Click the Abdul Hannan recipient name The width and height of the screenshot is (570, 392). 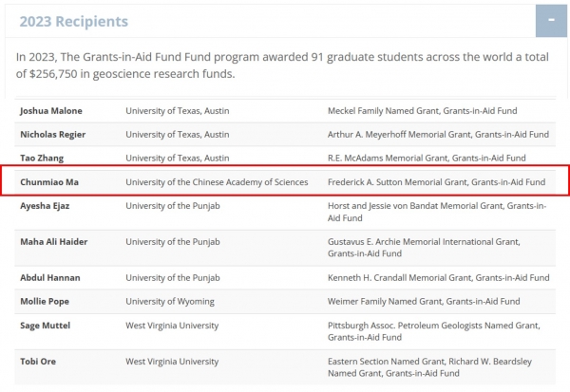tap(50, 277)
